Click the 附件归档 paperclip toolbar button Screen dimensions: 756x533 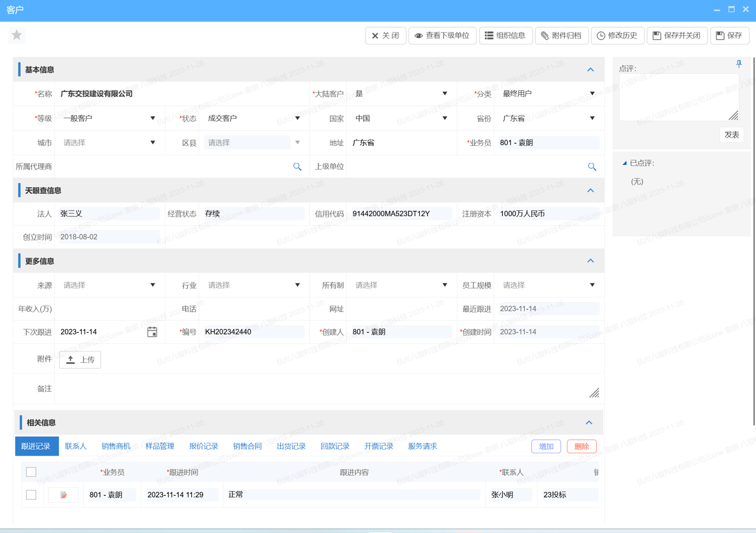click(561, 35)
